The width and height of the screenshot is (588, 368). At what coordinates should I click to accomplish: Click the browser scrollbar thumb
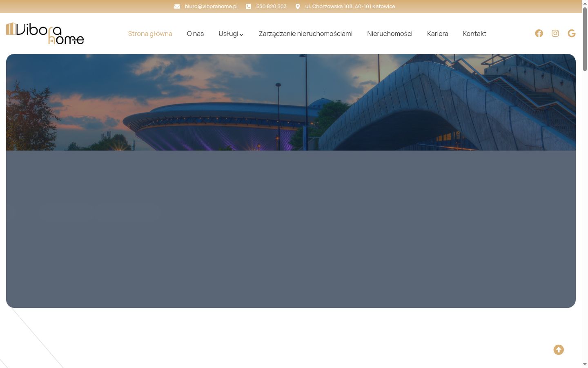pyautogui.click(x=585, y=39)
